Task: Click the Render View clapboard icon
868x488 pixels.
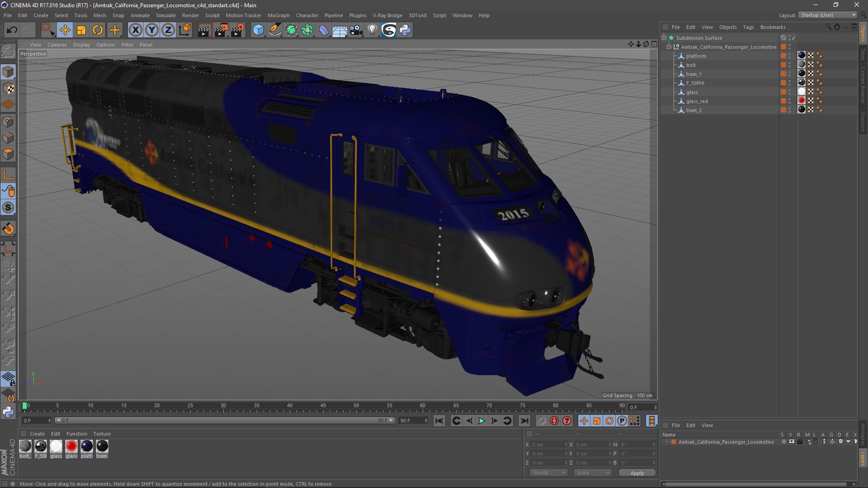Action: point(204,30)
